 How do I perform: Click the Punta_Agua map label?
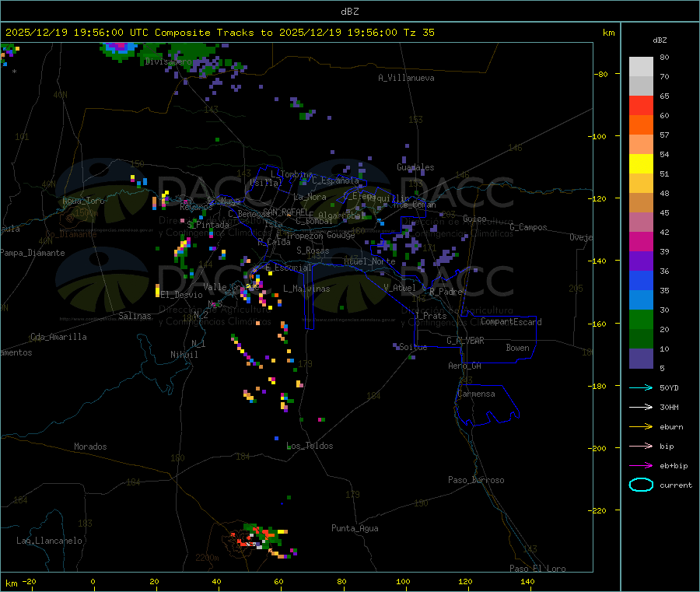[x=355, y=528]
